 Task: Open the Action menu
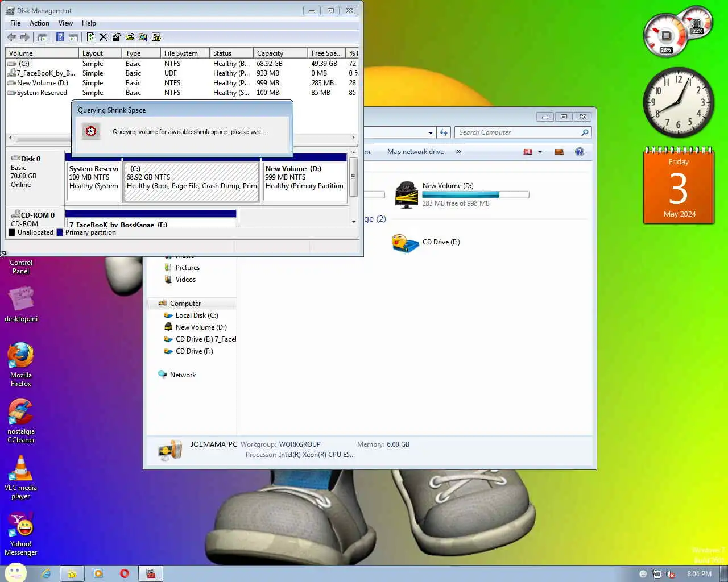[x=39, y=23]
